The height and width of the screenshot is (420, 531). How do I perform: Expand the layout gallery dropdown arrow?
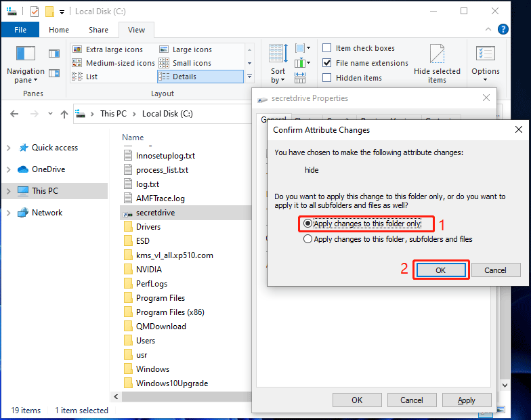(x=249, y=77)
